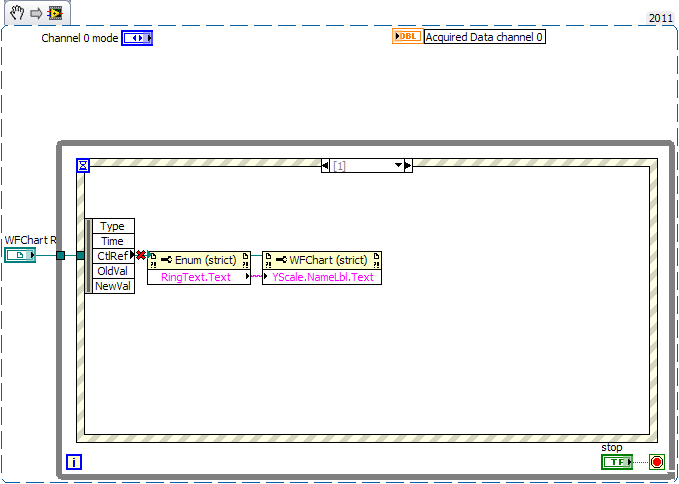Viewport: 679px width, 484px height.
Task: Click the red loop stop condition terminal
Action: (x=656, y=461)
